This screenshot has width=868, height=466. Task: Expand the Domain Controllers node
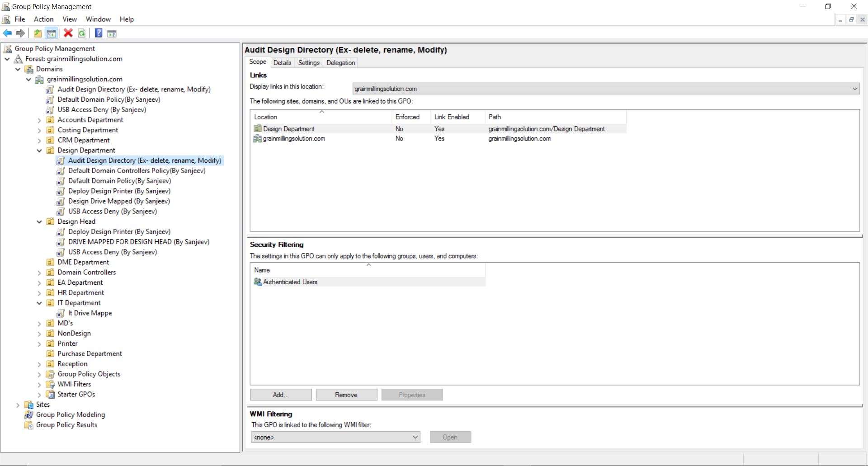[x=39, y=273]
